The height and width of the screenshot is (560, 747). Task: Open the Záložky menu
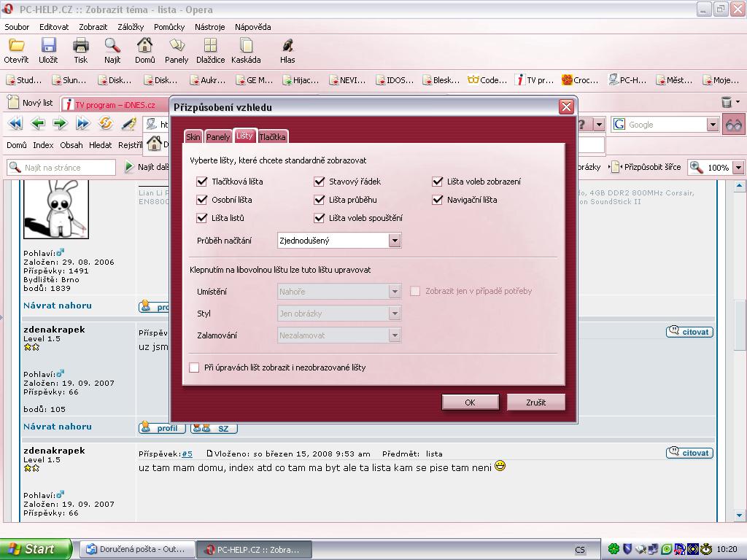tap(131, 27)
